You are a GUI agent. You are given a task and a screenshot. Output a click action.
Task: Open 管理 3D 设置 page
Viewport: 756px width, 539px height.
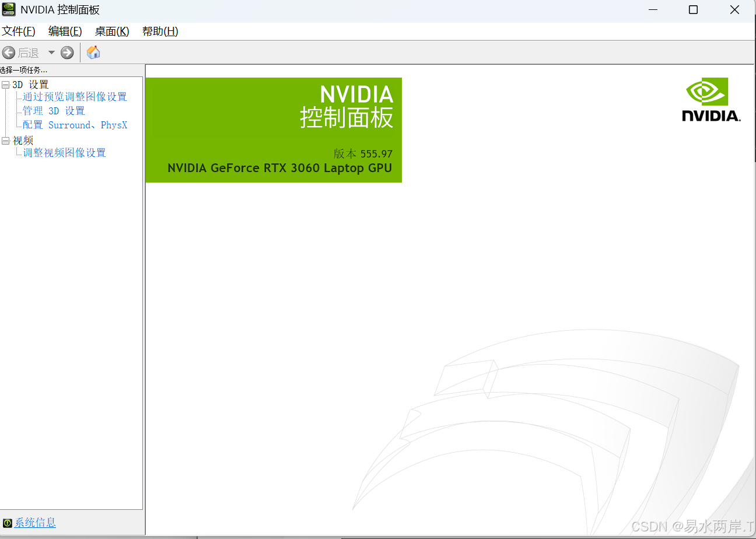coord(54,111)
